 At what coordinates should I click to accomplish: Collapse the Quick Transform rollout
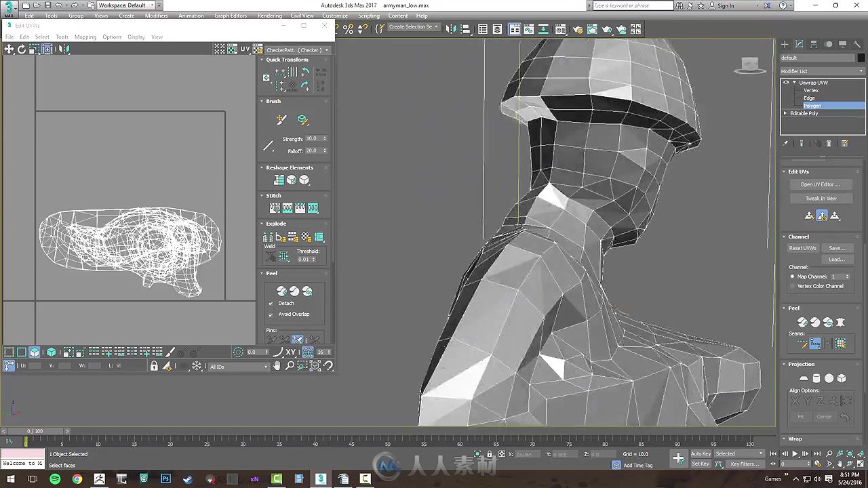[x=262, y=60]
